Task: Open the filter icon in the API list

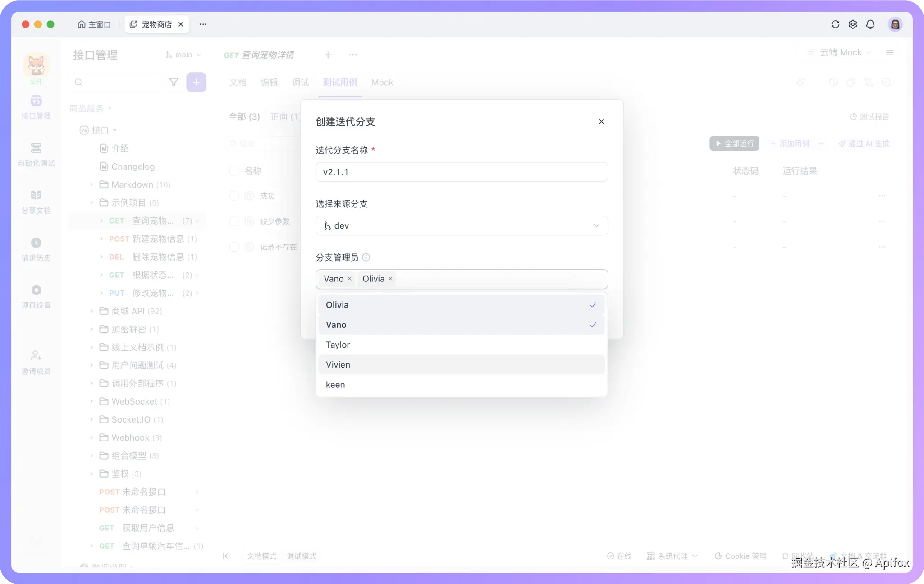Action: click(x=174, y=82)
